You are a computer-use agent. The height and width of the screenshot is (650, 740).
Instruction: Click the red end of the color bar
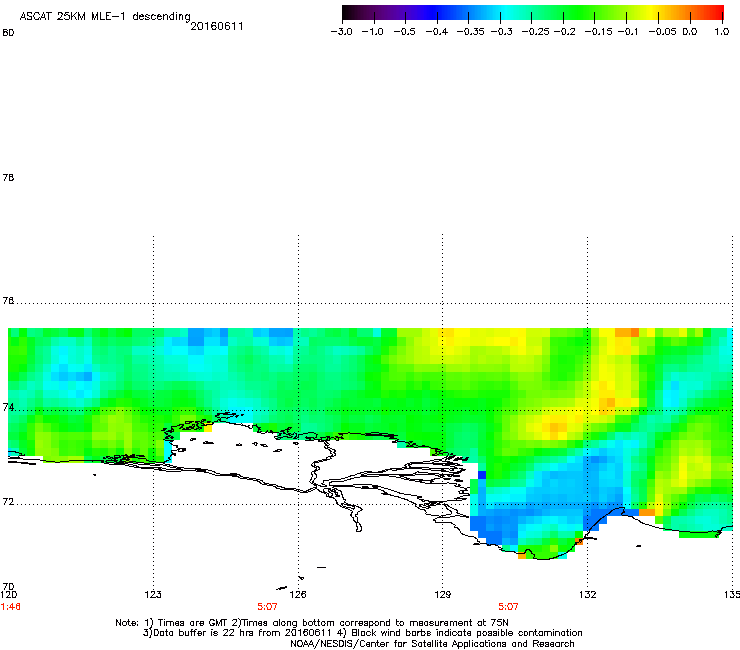(x=717, y=13)
